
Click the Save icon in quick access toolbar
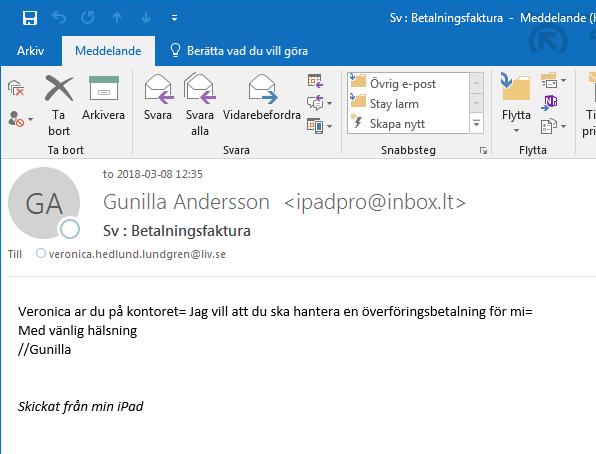tap(30, 18)
